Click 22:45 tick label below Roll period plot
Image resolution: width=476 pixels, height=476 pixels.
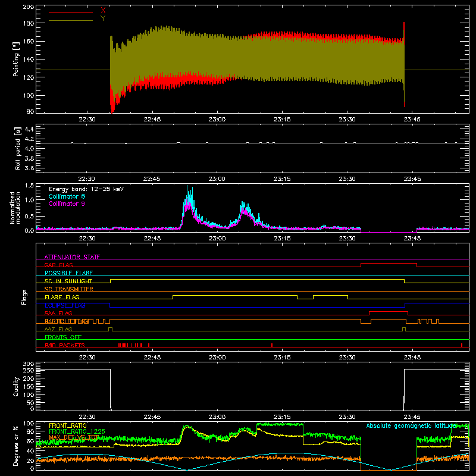[x=152, y=179]
